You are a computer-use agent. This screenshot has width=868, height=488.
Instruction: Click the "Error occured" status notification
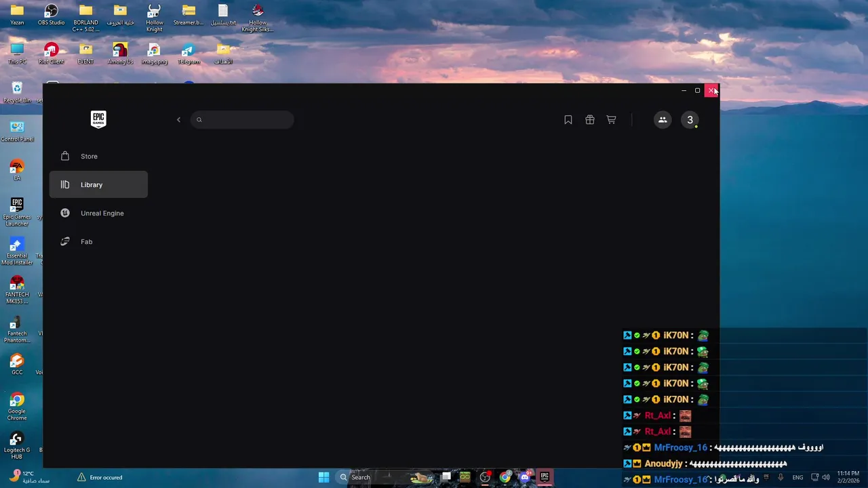100,477
